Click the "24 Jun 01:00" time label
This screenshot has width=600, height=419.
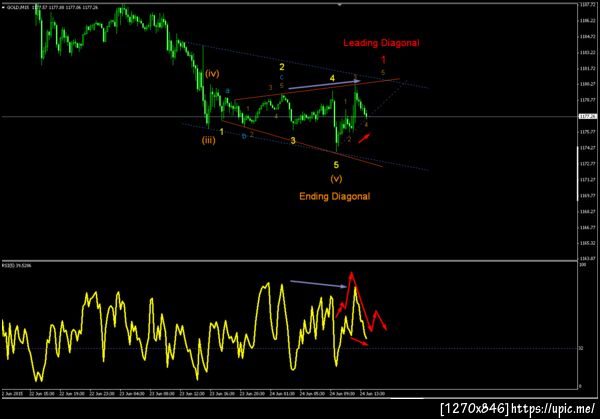[282, 393]
